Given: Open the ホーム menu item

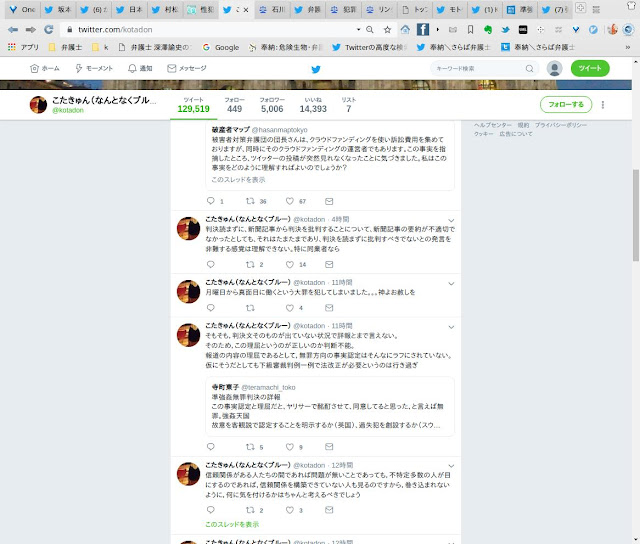Looking at the screenshot, I should click(45, 69).
